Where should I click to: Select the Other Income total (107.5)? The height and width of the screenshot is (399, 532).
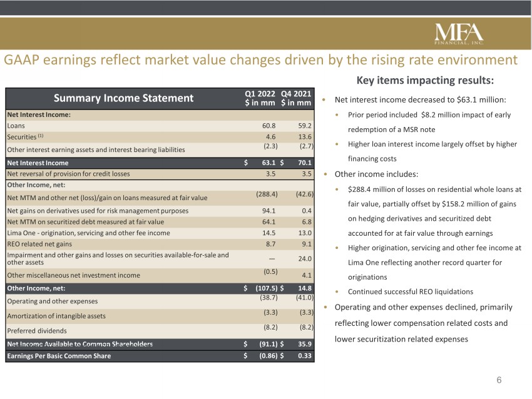(x=267, y=288)
